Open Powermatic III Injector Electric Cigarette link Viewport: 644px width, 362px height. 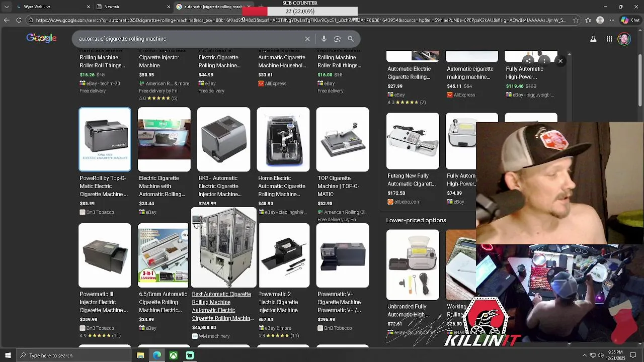point(104,302)
